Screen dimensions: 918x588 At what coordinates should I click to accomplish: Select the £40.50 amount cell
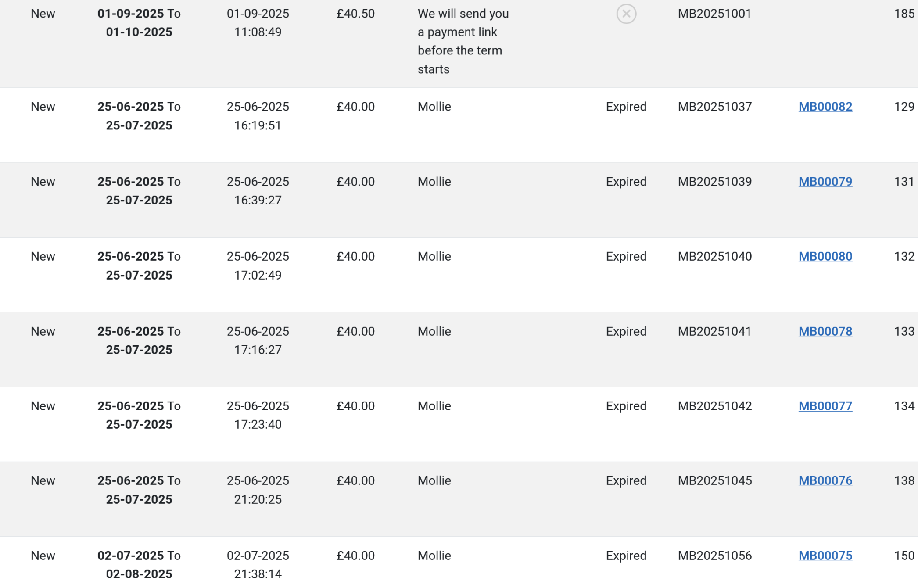coord(355,14)
